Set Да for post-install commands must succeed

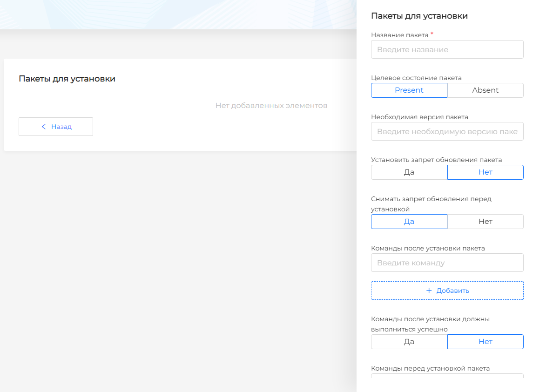point(409,342)
